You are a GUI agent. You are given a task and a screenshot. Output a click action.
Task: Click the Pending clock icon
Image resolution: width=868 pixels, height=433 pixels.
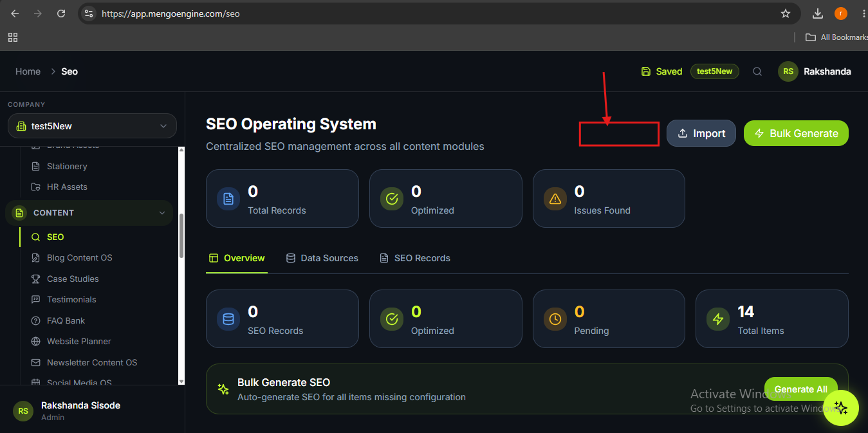[555, 319]
